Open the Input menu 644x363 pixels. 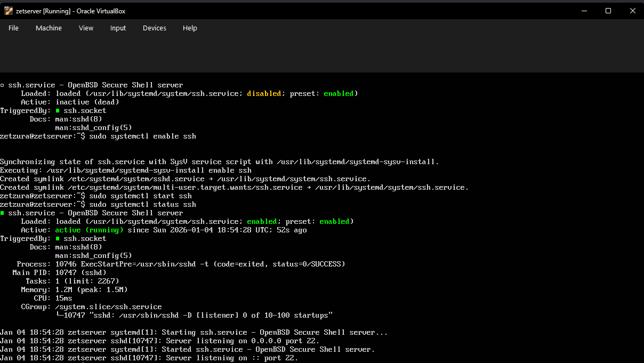point(118,28)
